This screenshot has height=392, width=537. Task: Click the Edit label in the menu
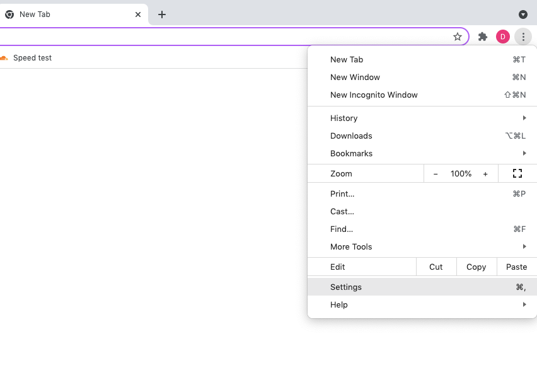pos(337,267)
